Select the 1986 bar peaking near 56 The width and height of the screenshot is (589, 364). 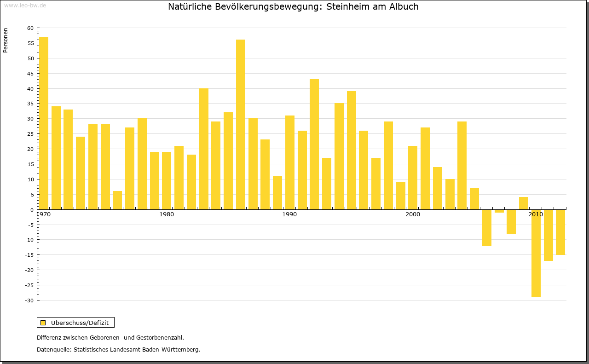[241, 124]
